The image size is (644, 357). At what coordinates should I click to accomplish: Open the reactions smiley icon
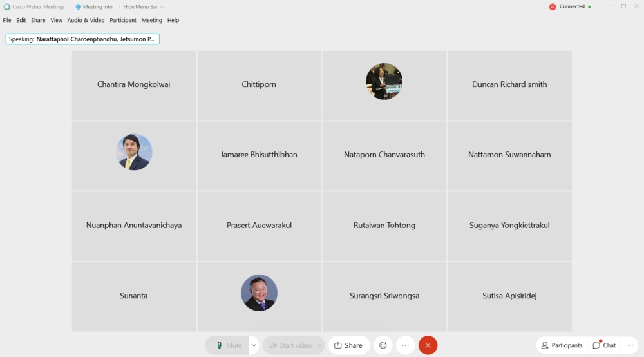383,345
